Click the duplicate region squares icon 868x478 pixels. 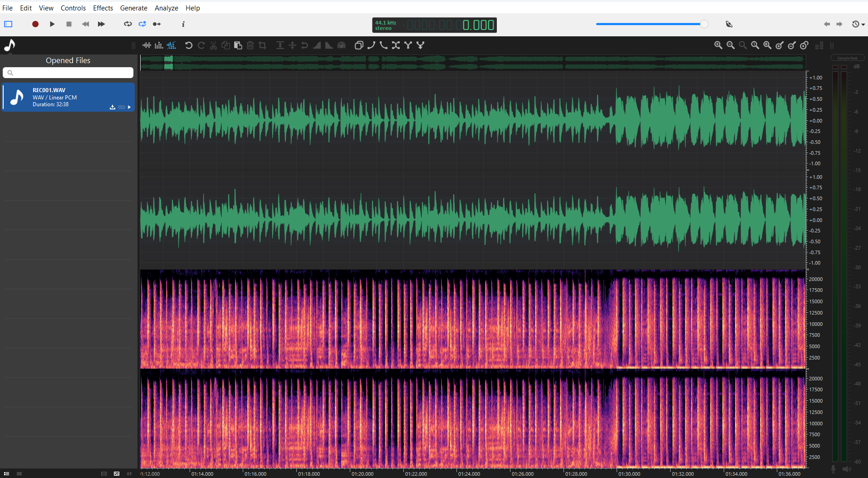tap(359, 45)
